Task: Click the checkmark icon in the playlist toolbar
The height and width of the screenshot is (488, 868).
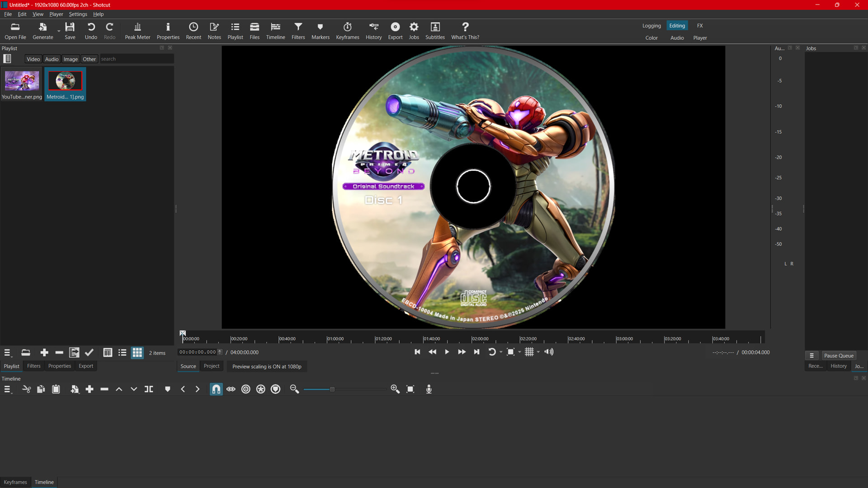Action: click(x=90, y=353)
